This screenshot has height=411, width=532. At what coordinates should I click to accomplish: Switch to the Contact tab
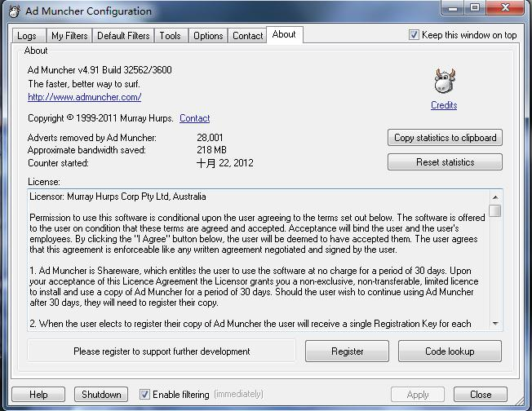pos(248,36)
